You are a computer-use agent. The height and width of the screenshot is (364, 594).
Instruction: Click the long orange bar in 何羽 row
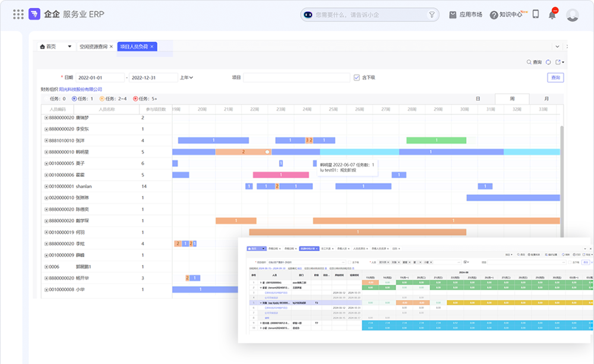pyautogui.click(x=358, y=232)
